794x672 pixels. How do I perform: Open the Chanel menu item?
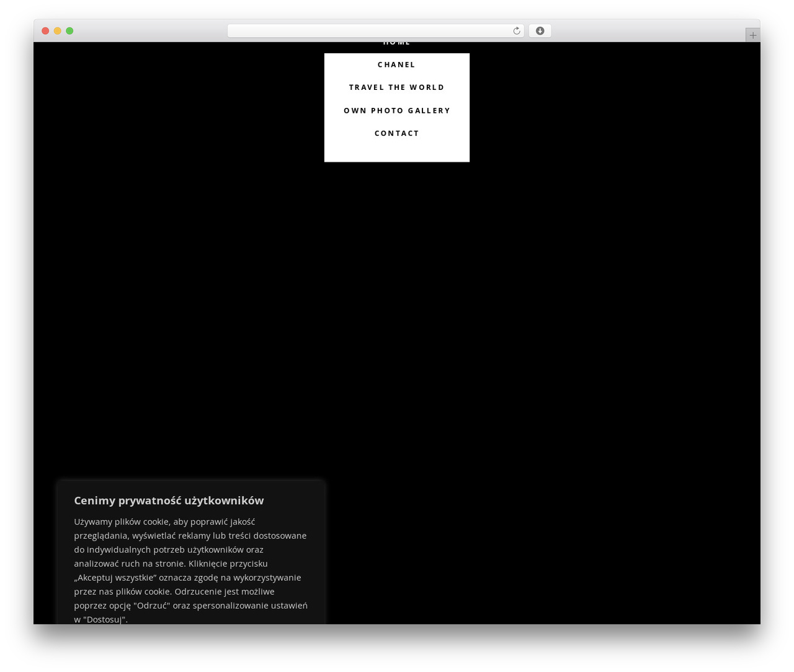point(396,64)
